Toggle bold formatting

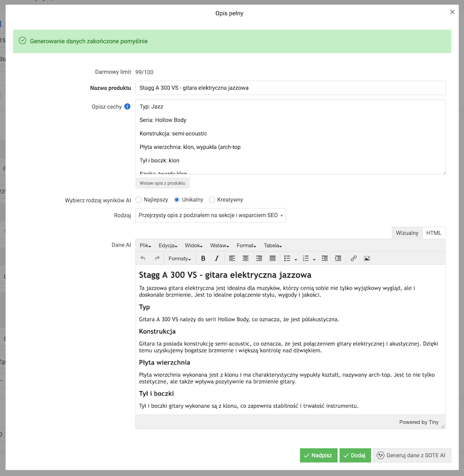click(x=203, y=258)
